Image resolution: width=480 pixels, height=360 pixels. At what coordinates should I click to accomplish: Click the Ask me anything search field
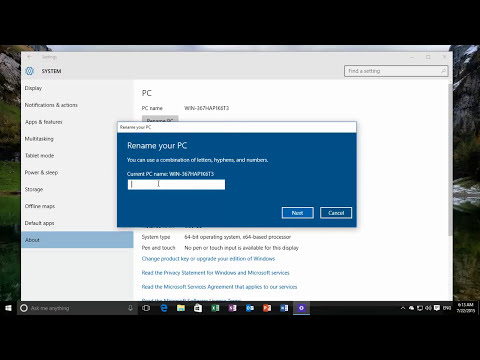coord(77,308)
